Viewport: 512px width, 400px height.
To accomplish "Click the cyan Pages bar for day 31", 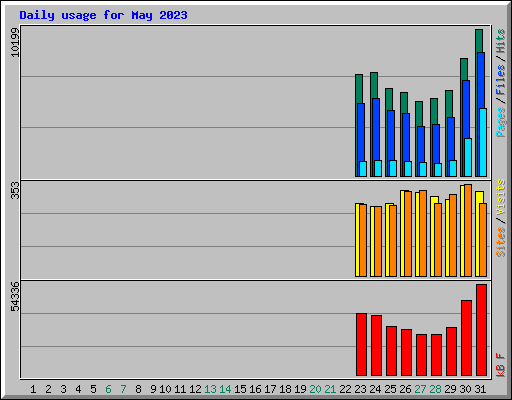I will tap(483, 142).
